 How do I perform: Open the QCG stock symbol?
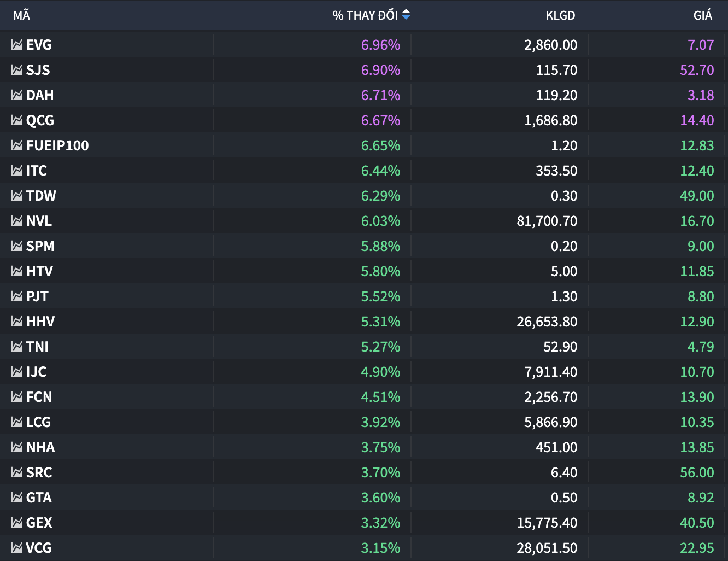40,120
